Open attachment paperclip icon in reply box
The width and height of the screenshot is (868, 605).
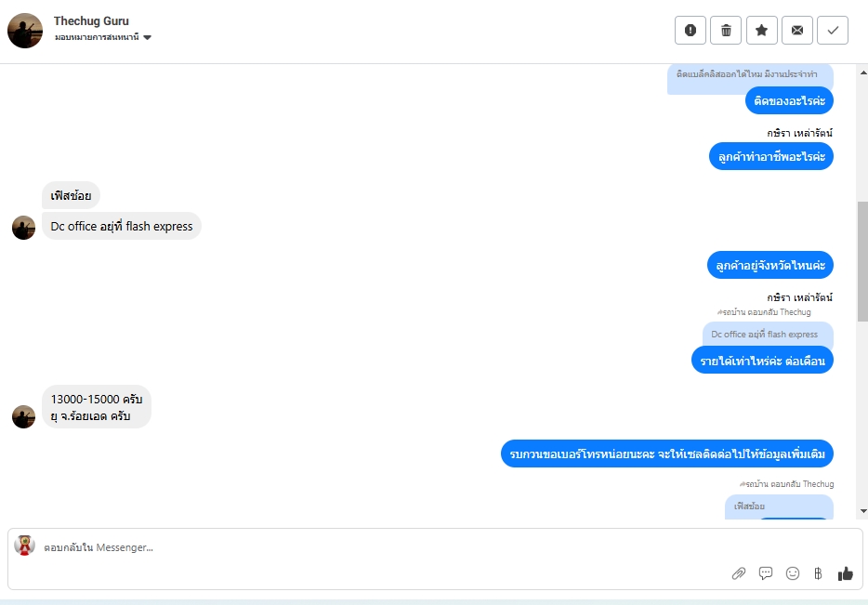[x=739, y=573]
